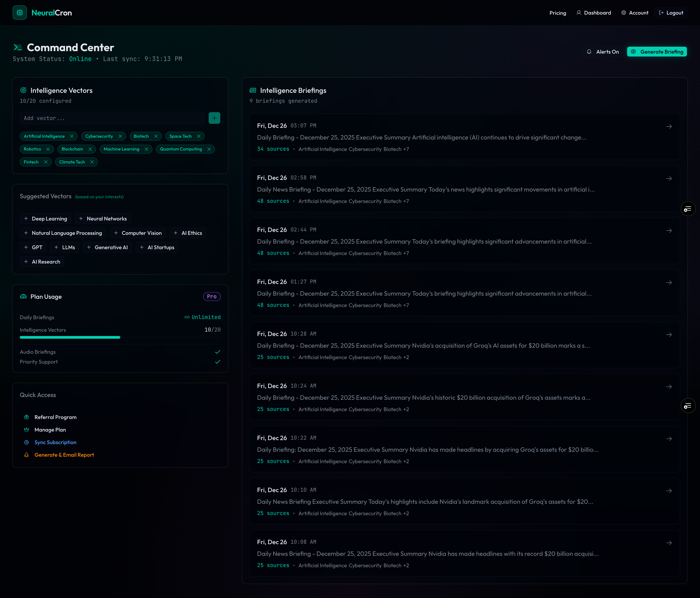700x598 pixels.
Task: Click the plus icon to add a vector
Action: coord(214,118)
